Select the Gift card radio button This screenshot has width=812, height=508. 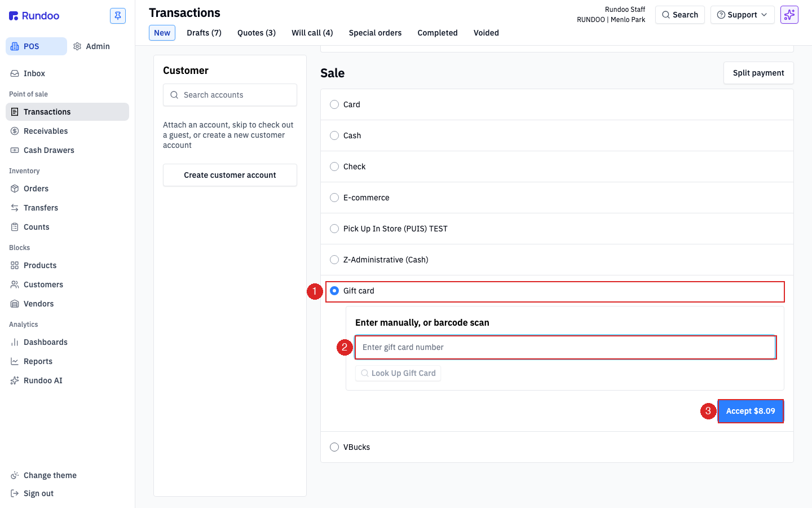(334, 291)
